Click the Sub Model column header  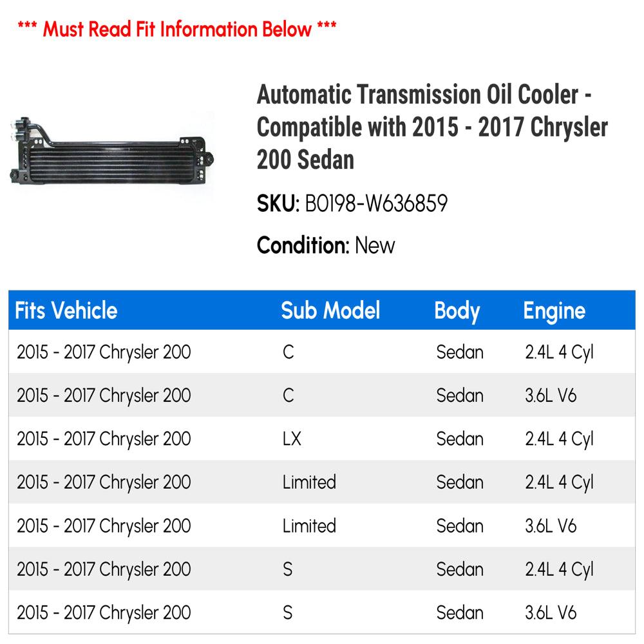coord(330,310)
